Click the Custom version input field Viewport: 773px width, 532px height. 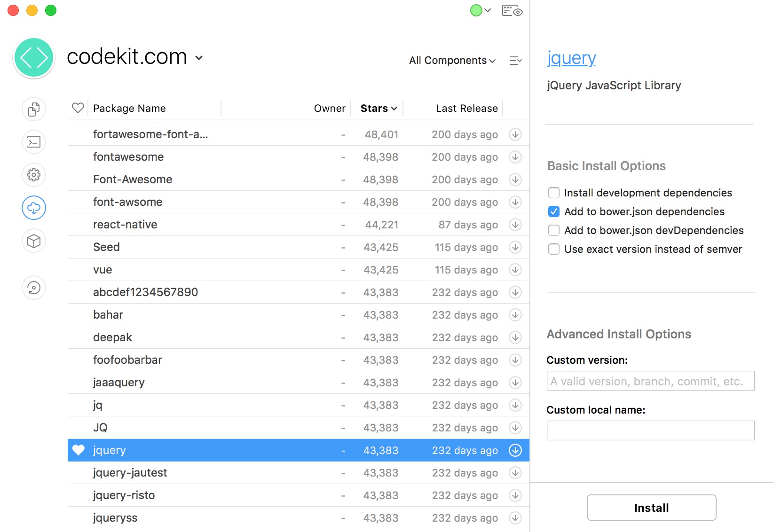click(650, 381)
